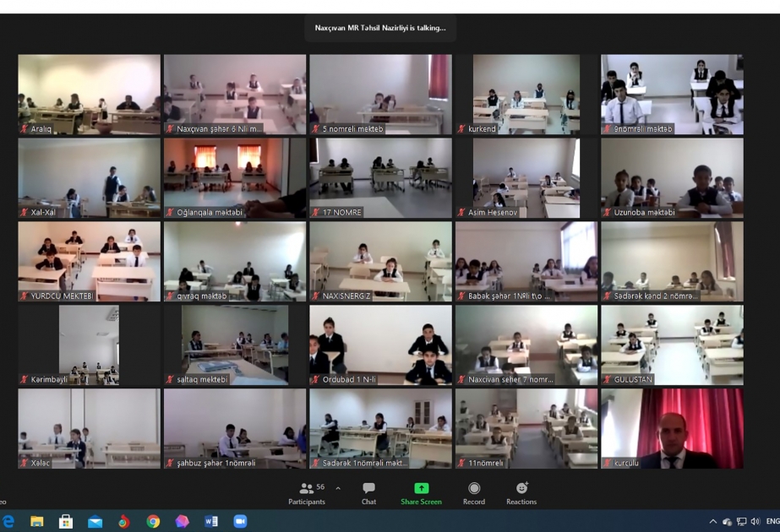
Task: Select the Sədərək 1nömrəli məkt video tile
Action: pyautogui.click(x=381, y=429)
